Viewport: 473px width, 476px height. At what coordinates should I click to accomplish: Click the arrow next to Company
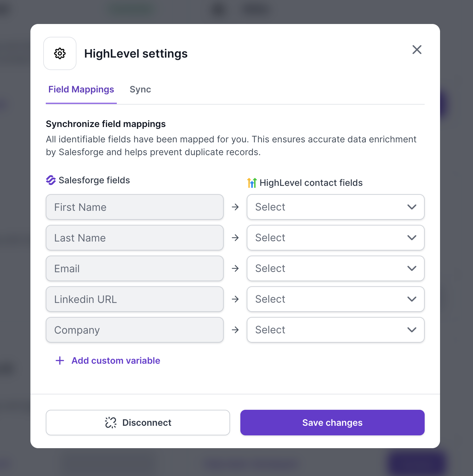tap(235, 330)
